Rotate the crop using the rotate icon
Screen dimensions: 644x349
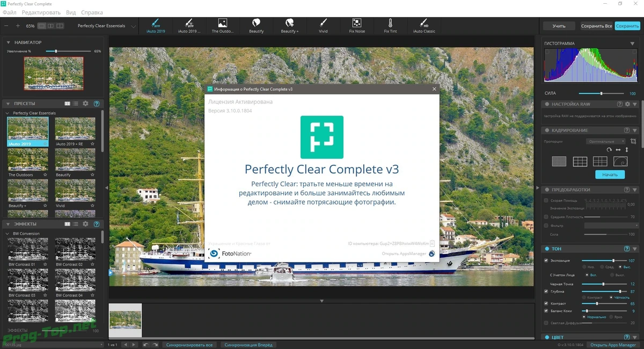(609, 150)
